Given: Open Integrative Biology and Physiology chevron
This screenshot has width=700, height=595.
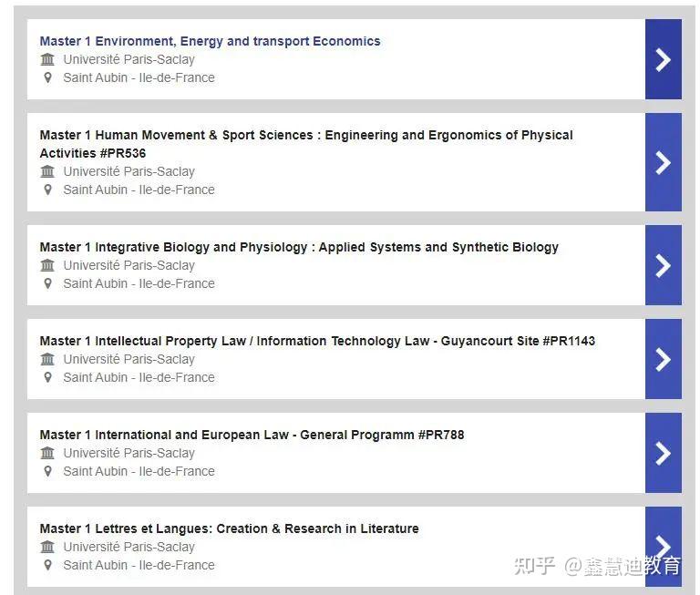Looking at the screenshot, I should click(663, 265).
